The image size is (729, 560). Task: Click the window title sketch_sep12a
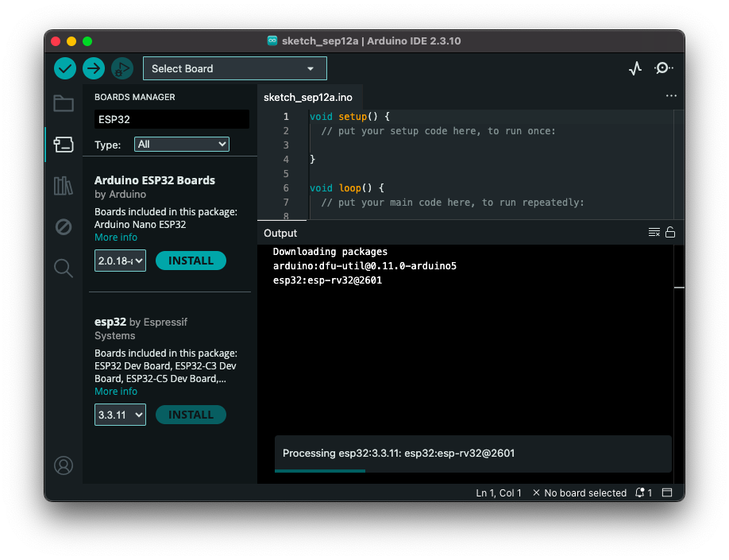point(320,41)
